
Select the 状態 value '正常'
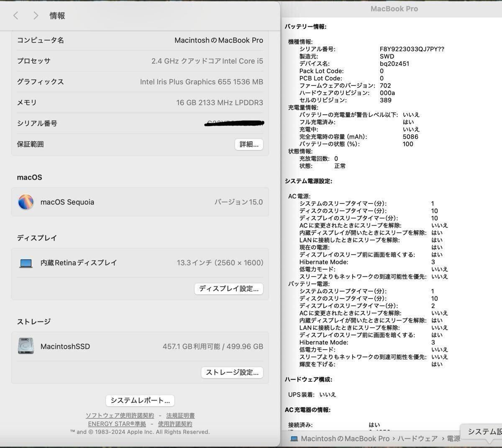point(340,166)
